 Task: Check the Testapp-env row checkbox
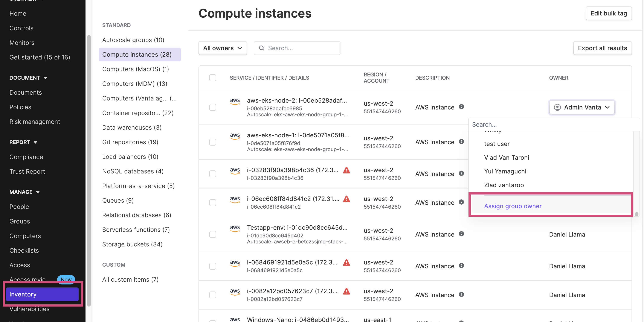tap(212, 234)
